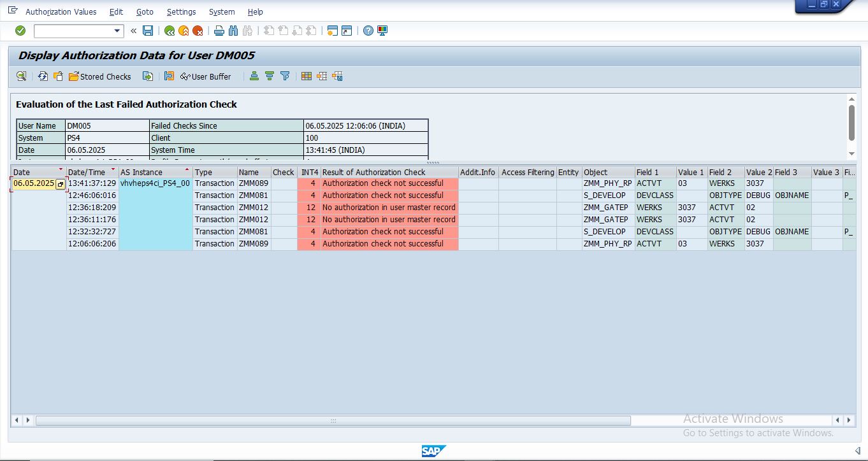This screenshot has width=868, height=461.
Task: Click the green Enter checkmark icon
Action: point(20,31)
